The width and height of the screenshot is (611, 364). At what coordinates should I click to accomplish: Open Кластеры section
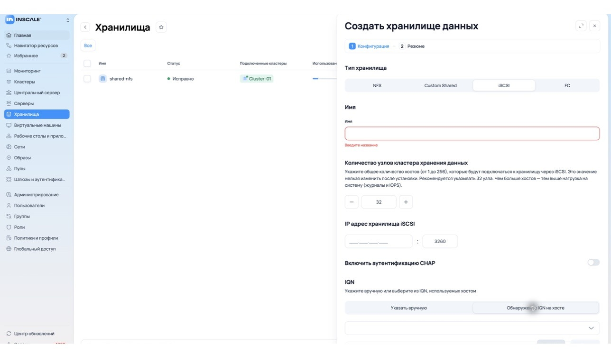37,82
